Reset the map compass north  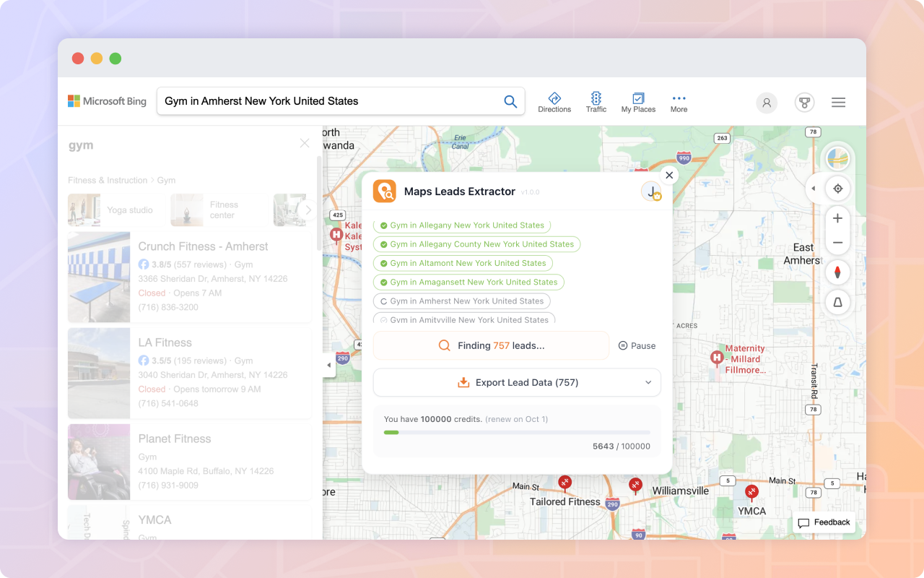click(x=837, y=272)
